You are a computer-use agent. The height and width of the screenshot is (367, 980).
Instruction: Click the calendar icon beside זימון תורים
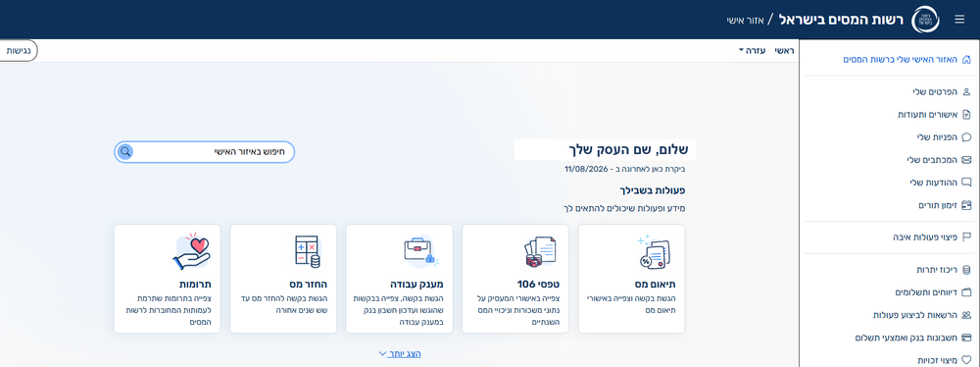(x=967, y=205)
